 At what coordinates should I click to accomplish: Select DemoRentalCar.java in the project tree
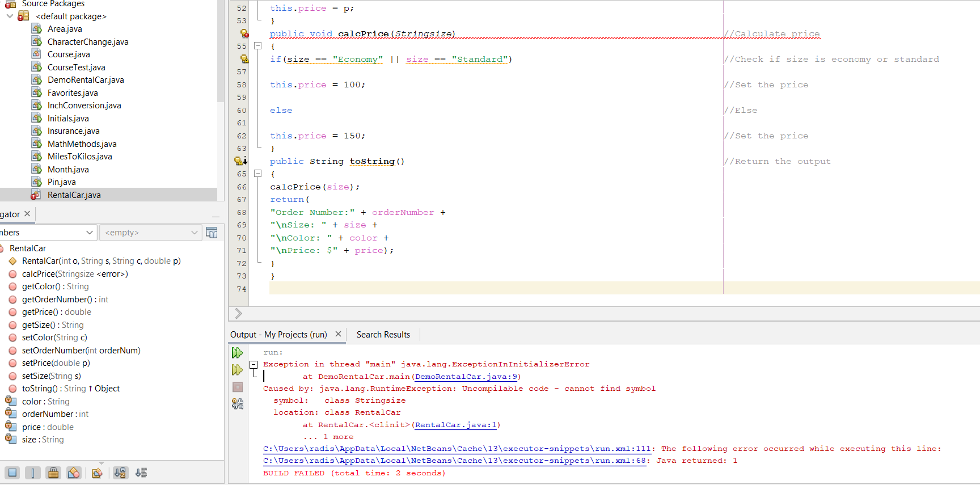tap(86, 80)
